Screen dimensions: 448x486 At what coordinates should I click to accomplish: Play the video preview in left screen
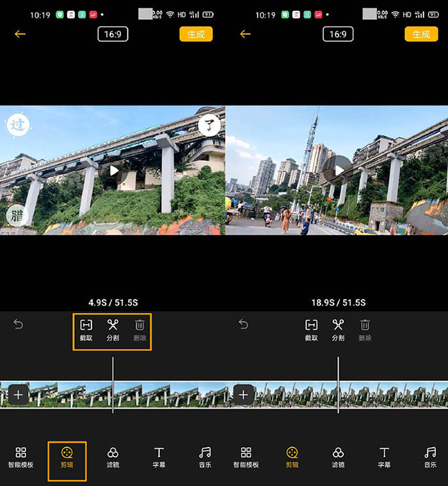(114, 170)
